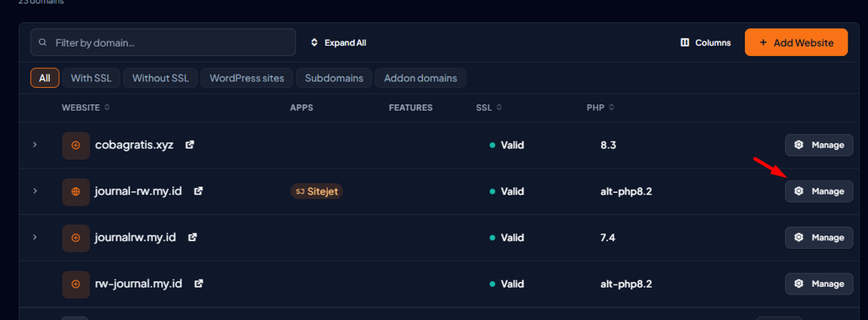Select the Addon domains filter
This screenshot has width=868, height=320.
click(420, 78)
